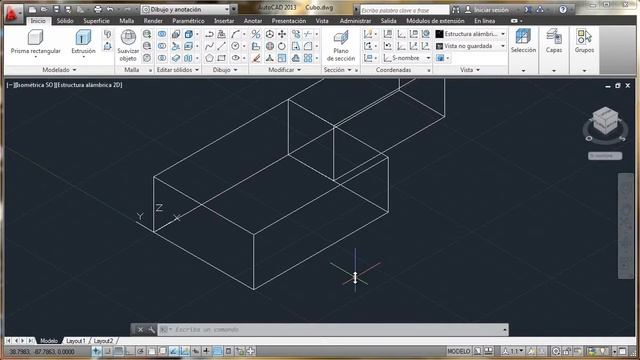Click the Polyline draw tool icon

(209, 35)
